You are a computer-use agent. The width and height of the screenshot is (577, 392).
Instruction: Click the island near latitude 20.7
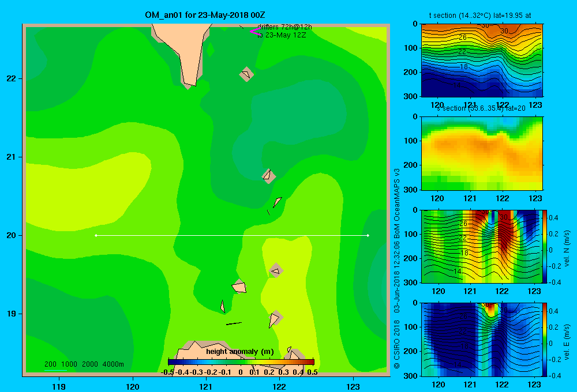(268, 176)
